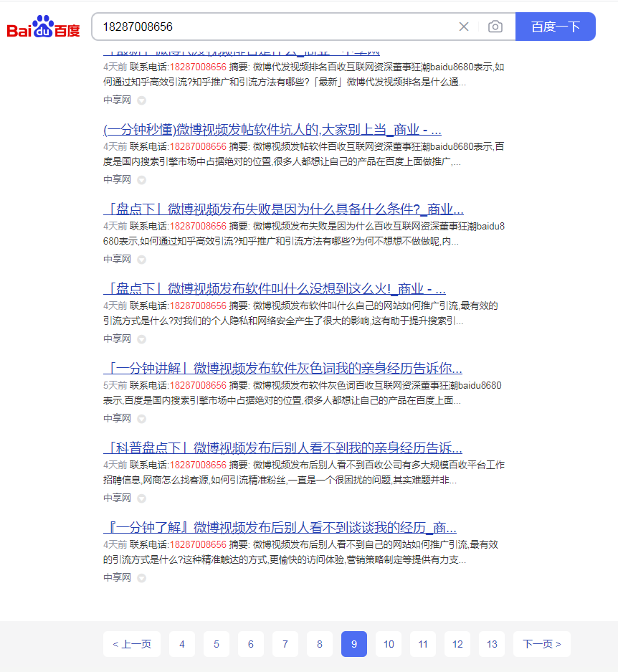Open result '「盘点下」微博视频发布失败是因为什么'
This screenshot has height=672, width=618.
tap(283, 209)
